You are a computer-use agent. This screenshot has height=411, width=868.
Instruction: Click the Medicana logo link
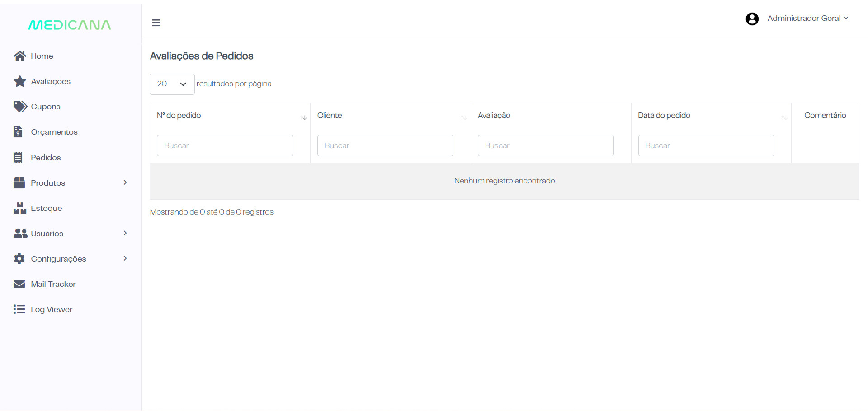[x=70, y=25]
